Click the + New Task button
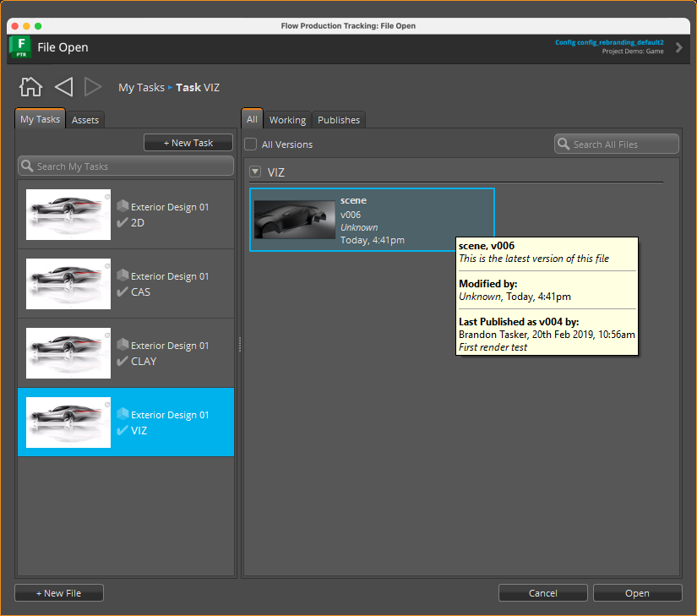697x616 pixels. click(188, 143)
